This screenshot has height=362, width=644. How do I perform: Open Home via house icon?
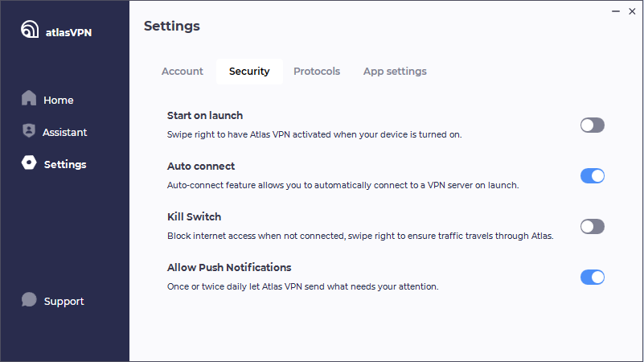tap(29, 98)
